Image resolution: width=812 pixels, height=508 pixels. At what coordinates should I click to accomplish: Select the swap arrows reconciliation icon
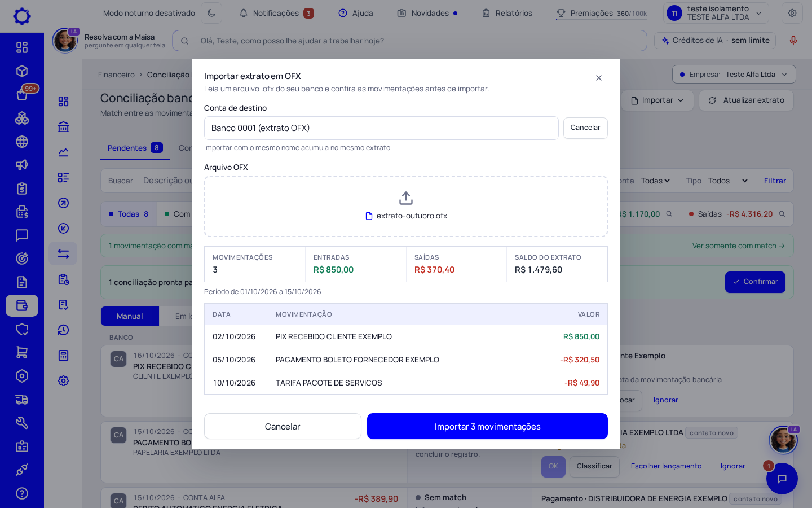coord(63,254)
